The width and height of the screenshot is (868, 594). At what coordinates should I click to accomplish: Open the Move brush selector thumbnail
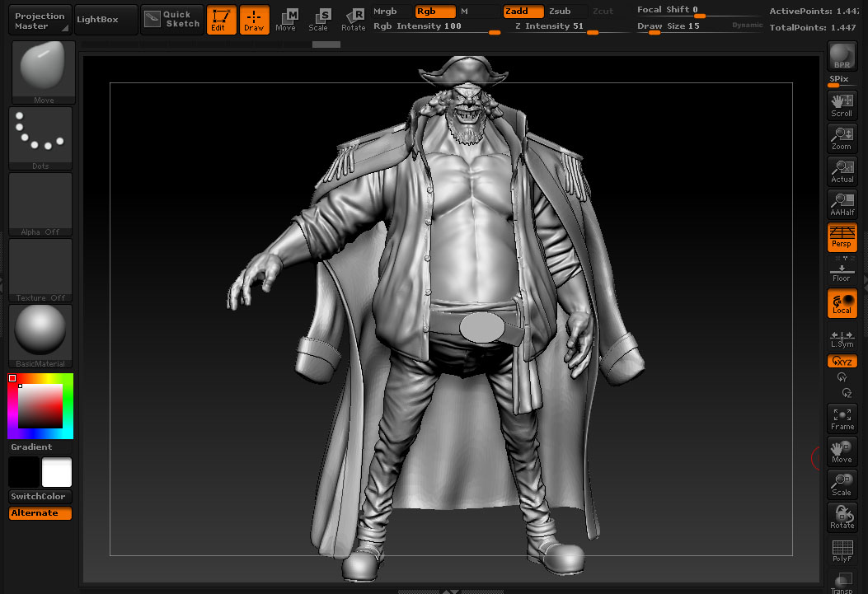click(43, 72)
